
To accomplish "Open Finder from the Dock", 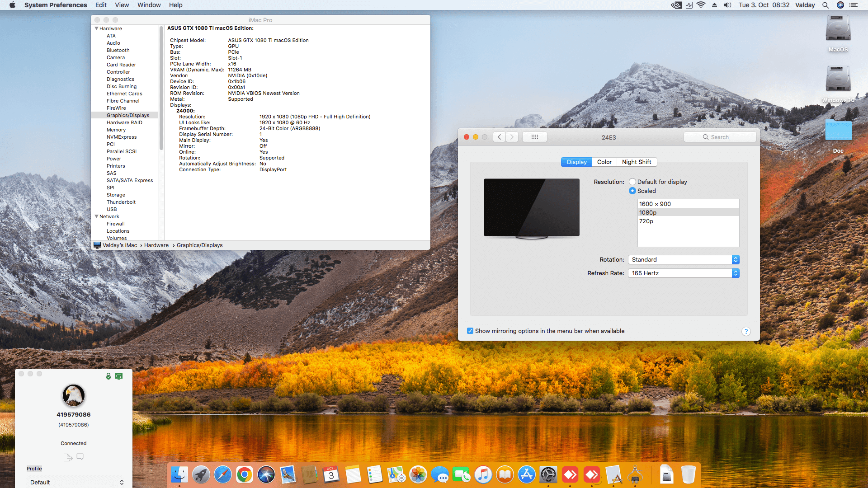I will (x=179, y=475).
